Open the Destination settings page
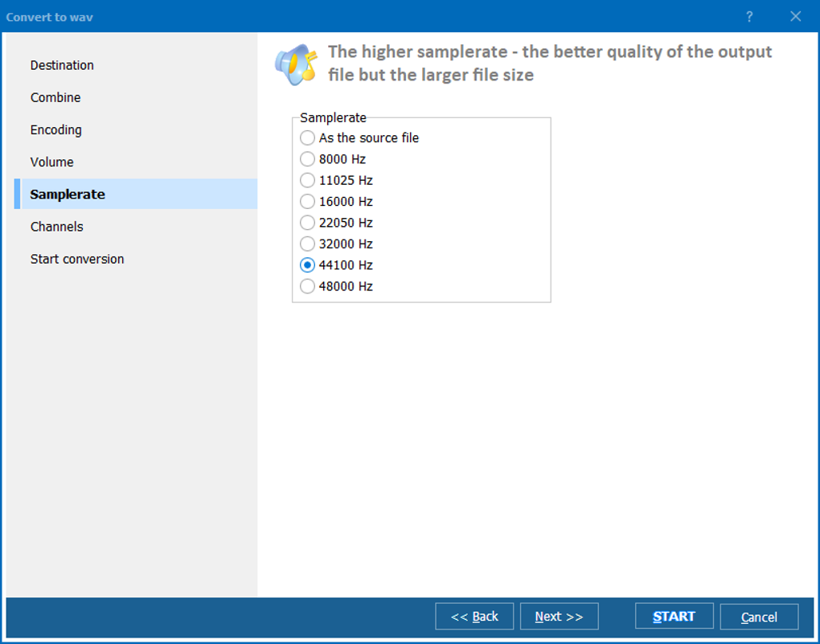Screen dimensions: 820x644 (62, 65)
